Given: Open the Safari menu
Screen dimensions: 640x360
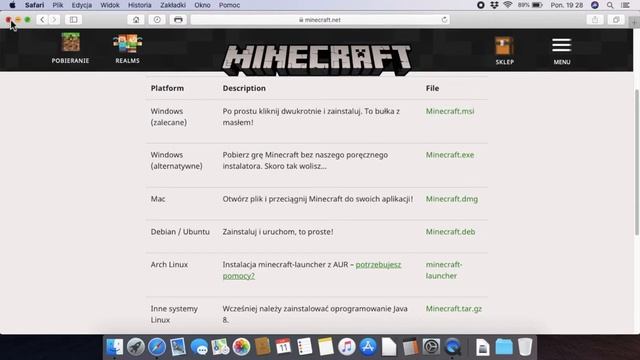Looking at the screenshot, I should pos(34,5).
